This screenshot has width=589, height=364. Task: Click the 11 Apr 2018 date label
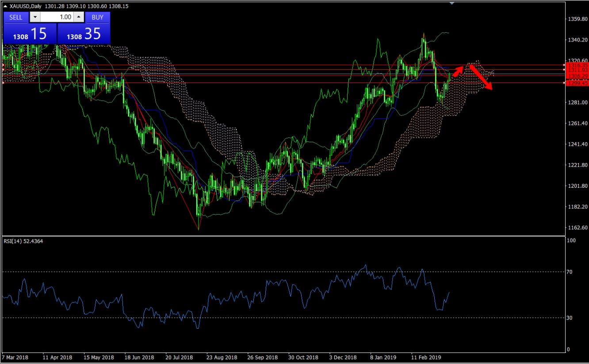tap(57, 357)
